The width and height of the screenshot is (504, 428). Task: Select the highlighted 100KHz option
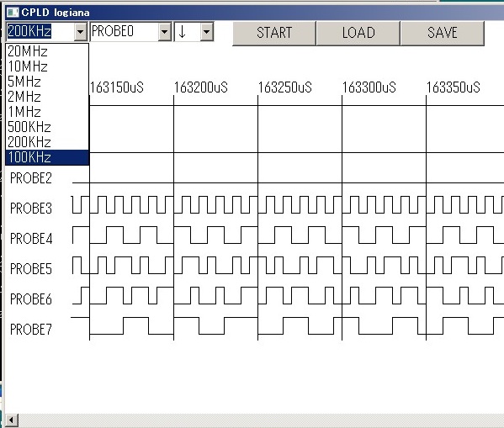click(x=47, y=157)
